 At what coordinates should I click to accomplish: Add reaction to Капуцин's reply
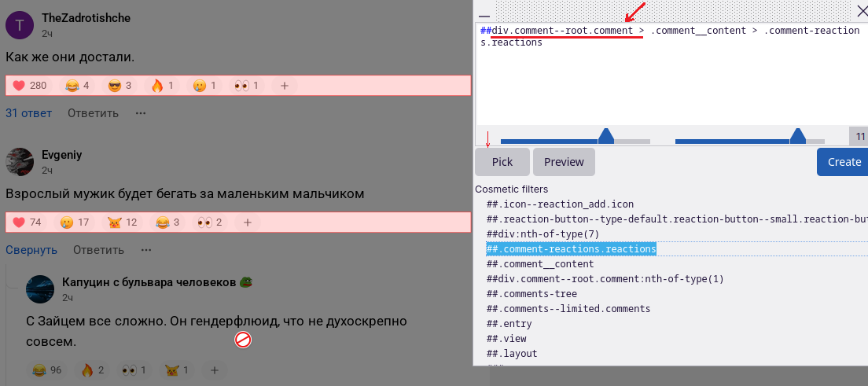point(215,370)
